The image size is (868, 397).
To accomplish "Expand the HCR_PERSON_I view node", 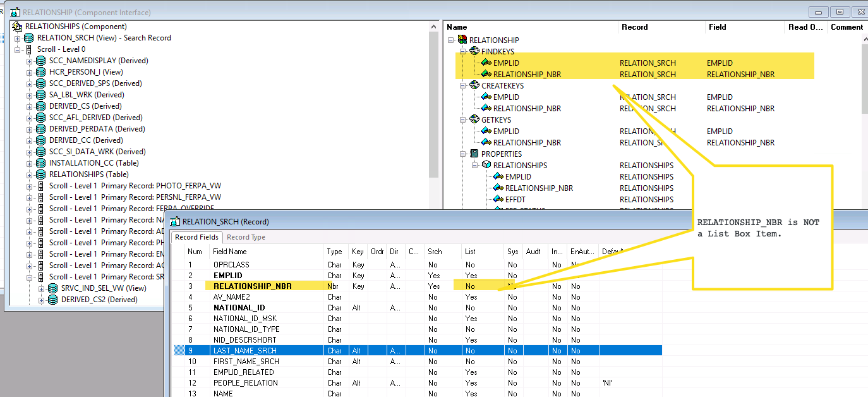I will pyautogui.click(x=30, y=72).
